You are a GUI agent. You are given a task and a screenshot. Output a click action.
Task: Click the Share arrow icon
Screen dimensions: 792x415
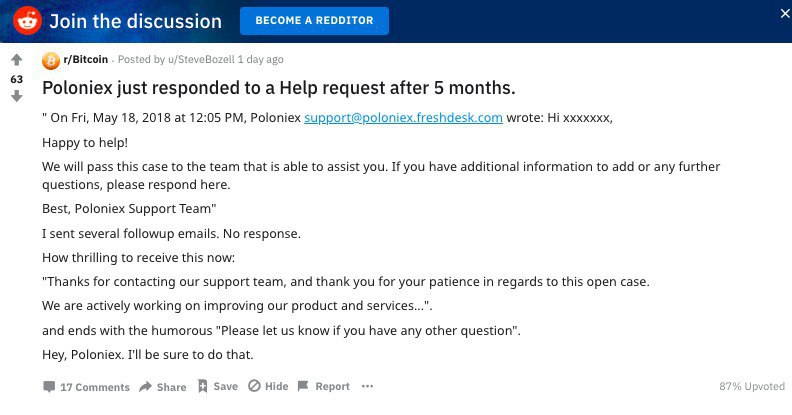coord(145,387)
